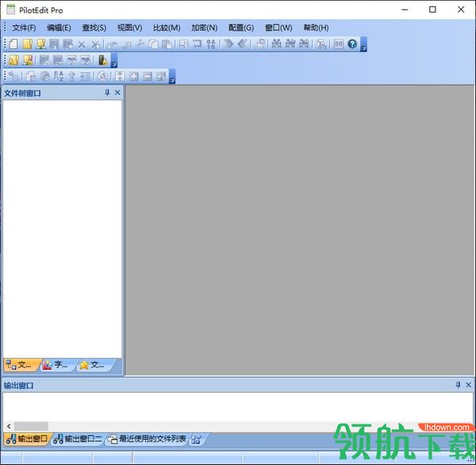Expand third toolbar overflow options arrow
Viewport: 476px width, 465px height.
point(172,76)
